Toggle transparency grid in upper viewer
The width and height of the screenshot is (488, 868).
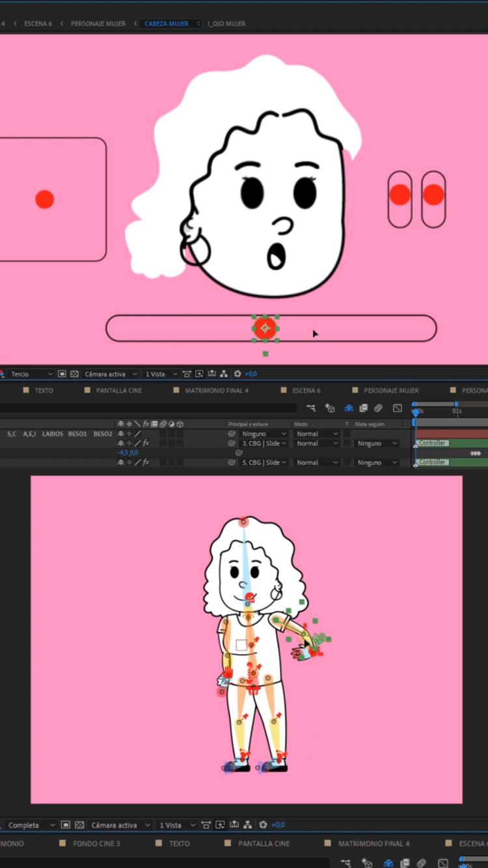pos(74,374)
